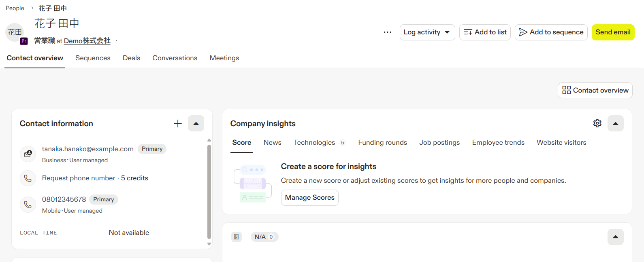Image resolution: width=644 pixels, height=262 pixels.
Task: Open the Technologies insights tab
Action: (314, 143)
